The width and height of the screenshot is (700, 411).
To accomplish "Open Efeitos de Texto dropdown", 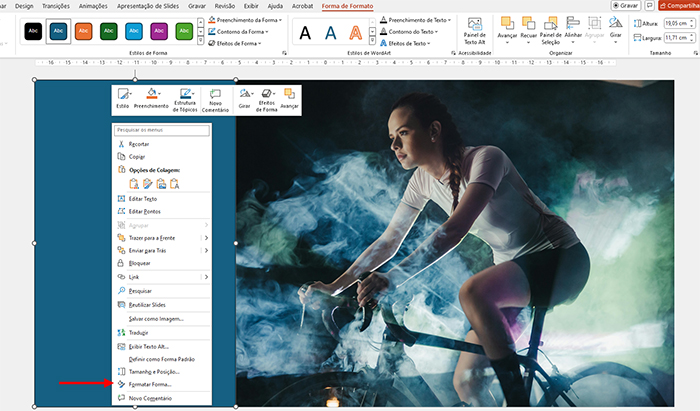I will (x=405, y=43).
